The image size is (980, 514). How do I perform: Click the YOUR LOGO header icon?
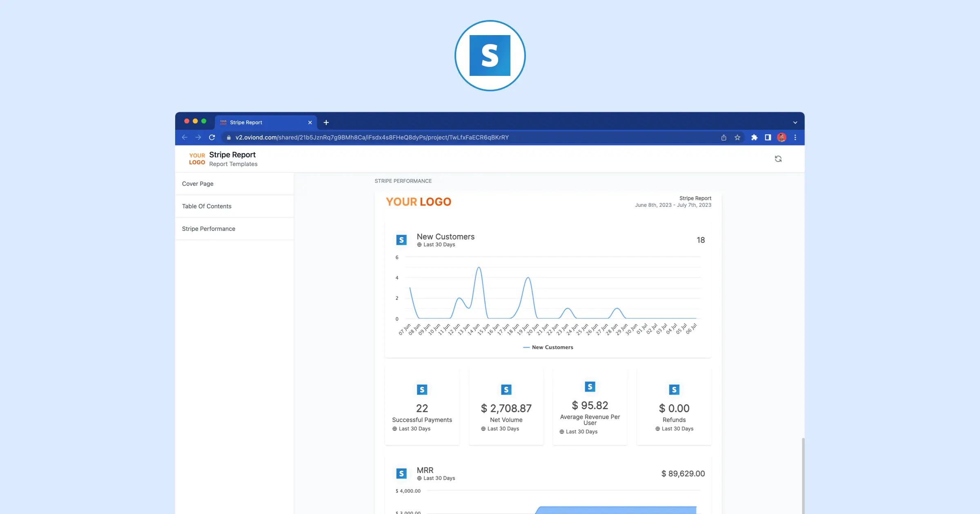[197, 159]
